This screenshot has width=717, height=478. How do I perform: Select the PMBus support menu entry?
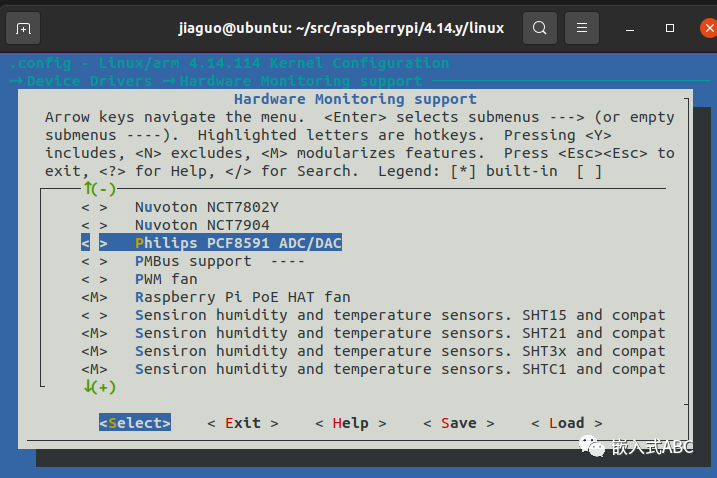coord(193,262)
